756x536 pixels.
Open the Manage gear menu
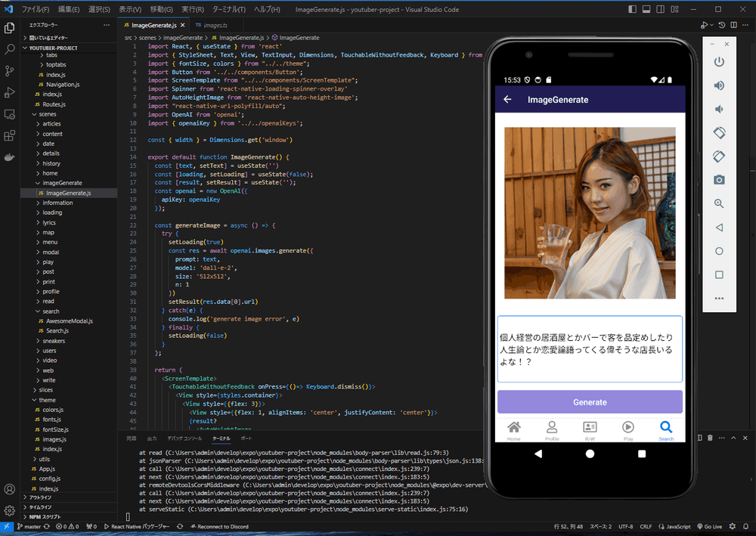click(9, 510)
